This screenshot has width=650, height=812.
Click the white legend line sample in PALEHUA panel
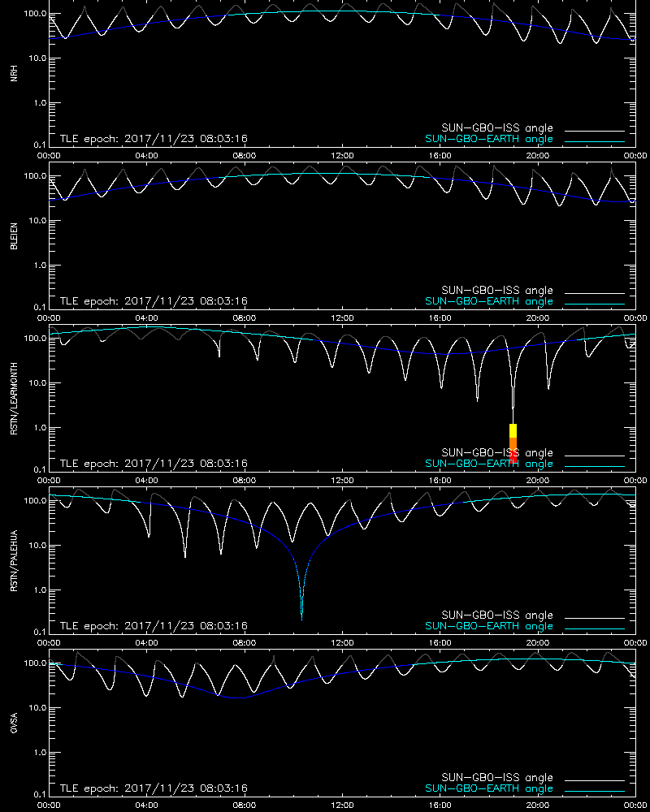[595, 618]
